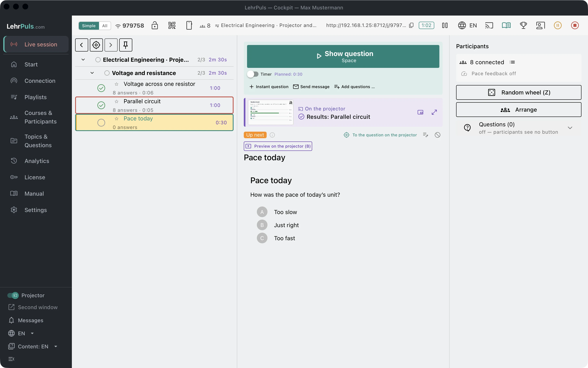
Task: Go to next question arrow
Action: (x=111, y=45)
